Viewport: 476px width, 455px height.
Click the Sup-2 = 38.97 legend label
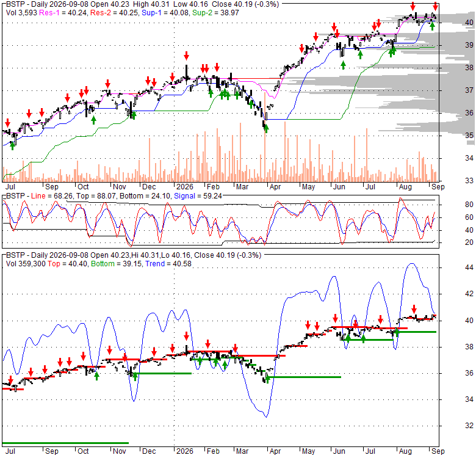pos(215,13)
